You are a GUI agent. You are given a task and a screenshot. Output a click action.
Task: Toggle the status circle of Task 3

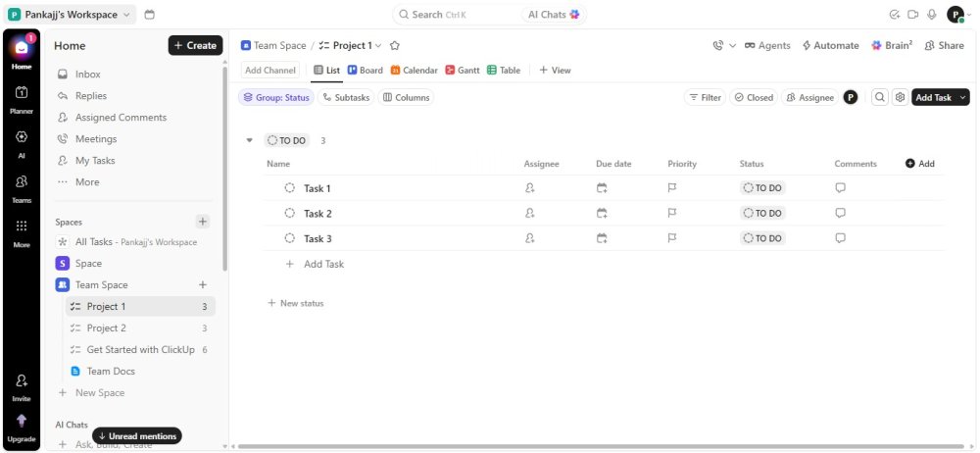[x=289, y=238]
